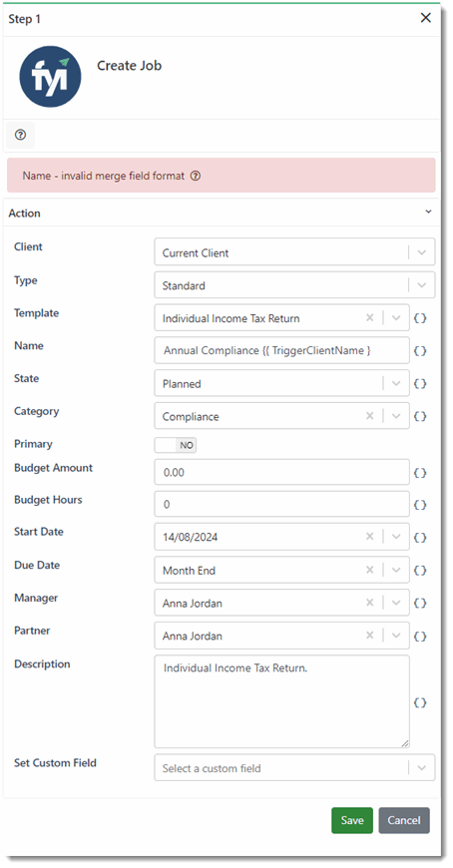
Task: Click help icon in invalid merge field error
Action: coord(195,176)
